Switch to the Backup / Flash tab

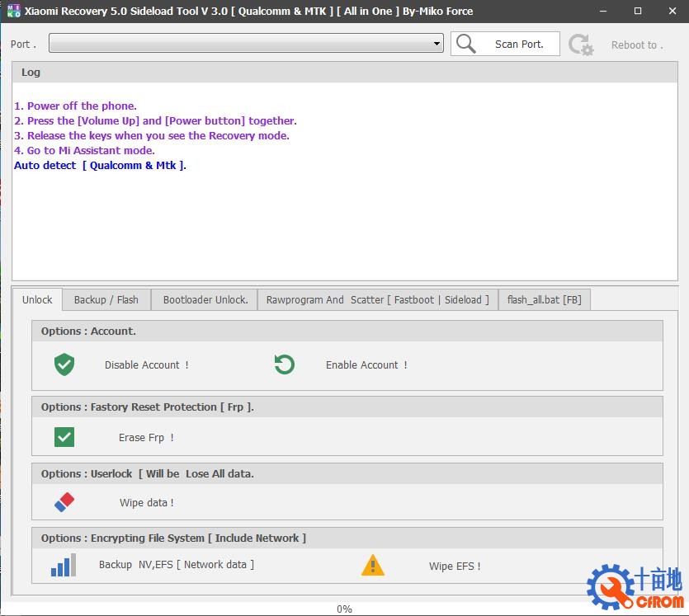tap(106, 299)
